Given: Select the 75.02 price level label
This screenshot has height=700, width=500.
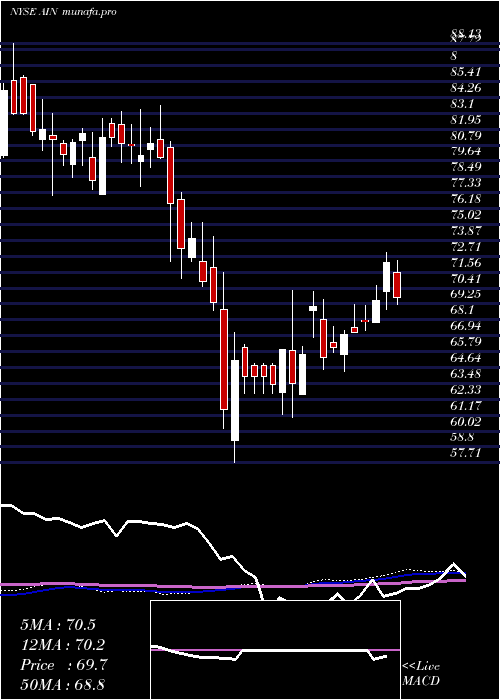Looking at the screenshot, I should pyautogui.click(x=467, y=215).
